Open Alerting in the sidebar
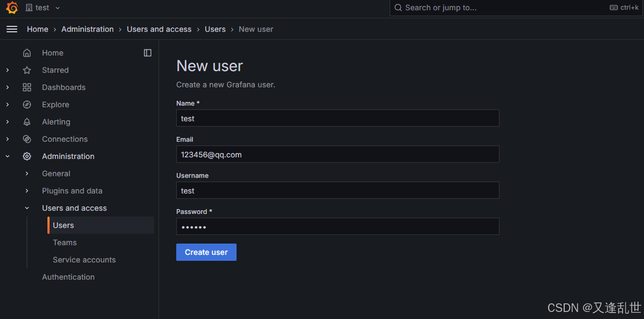 click(56, 122)
